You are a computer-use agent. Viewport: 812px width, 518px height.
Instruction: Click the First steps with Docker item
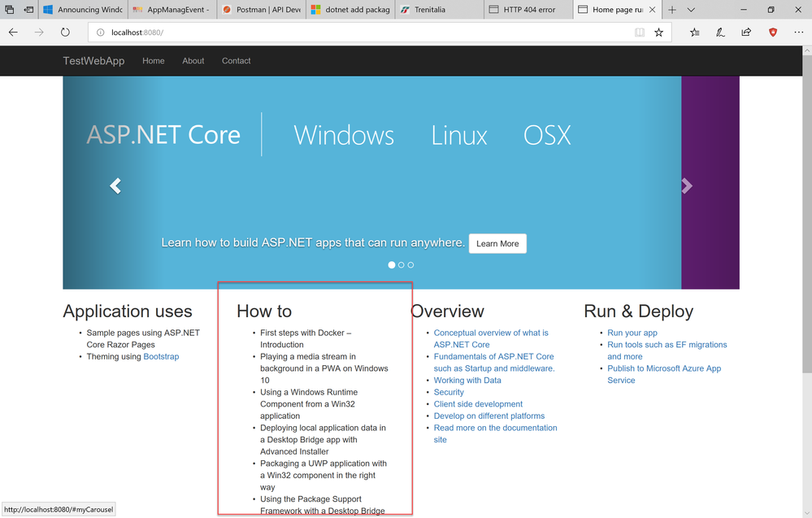(x=306, y=339)
